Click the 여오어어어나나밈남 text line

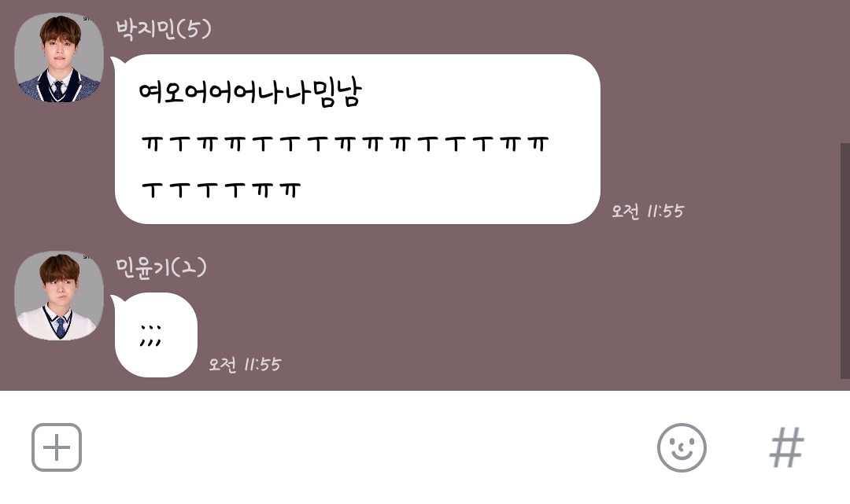pyautogui.click(x=249, y=93)
